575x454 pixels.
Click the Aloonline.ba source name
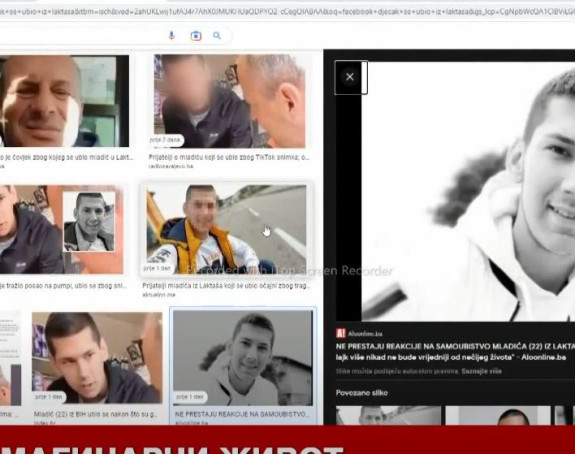pos(365,334)
